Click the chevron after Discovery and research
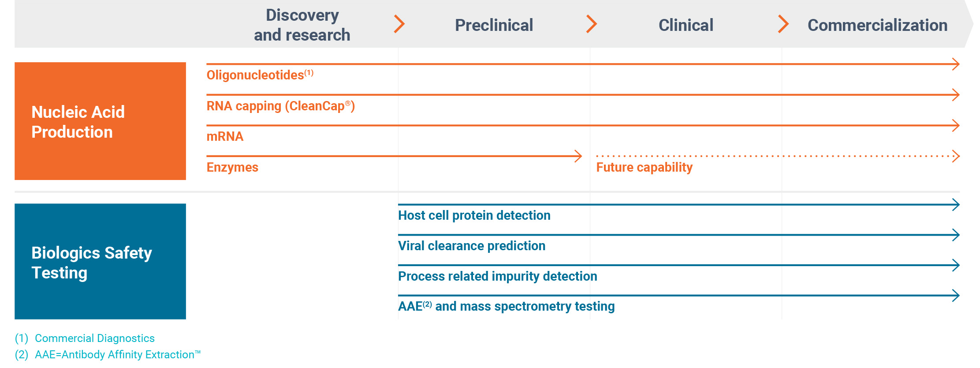The image size is (980, 368). (x=399, y=24)
